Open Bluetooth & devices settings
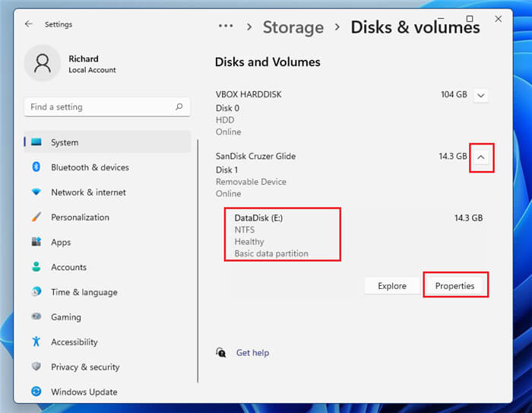This screenshot has width=532, height=413. pos(107,167)
